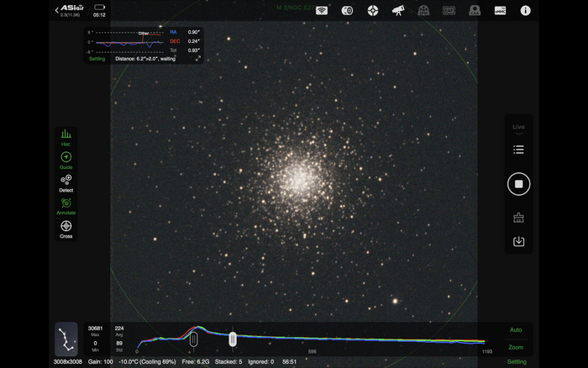Viewport: 588px width, 368px height.
Task: Click the Free: 6.2G storage status
Action: pyautogui.click(x=196, y=362)
